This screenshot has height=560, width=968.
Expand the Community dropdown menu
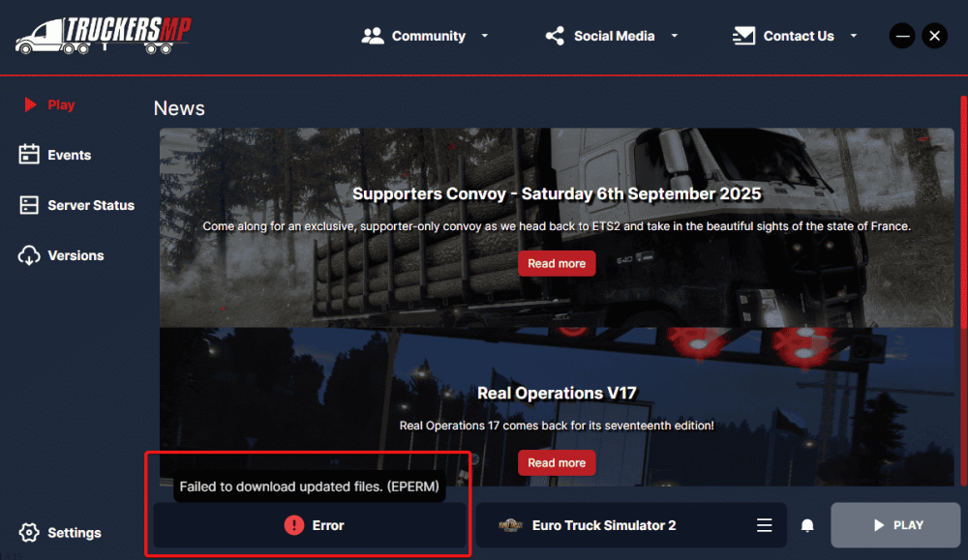pyautogui.click(x=484, y=36)
